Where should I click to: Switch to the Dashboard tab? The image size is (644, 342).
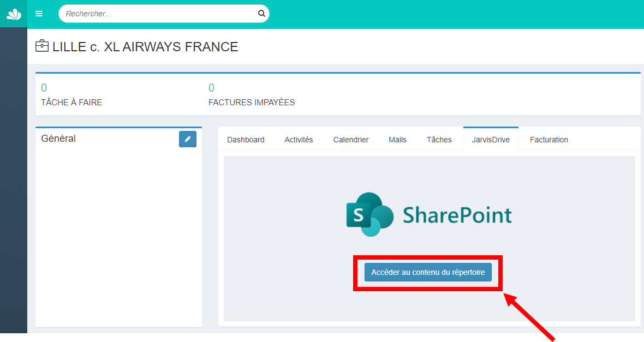coord(246,140)
